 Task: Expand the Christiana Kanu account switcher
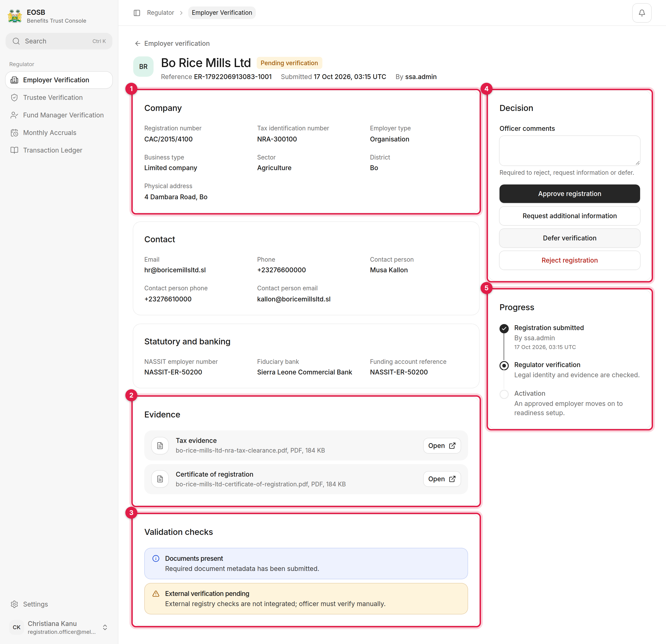(x=105, y=627)
